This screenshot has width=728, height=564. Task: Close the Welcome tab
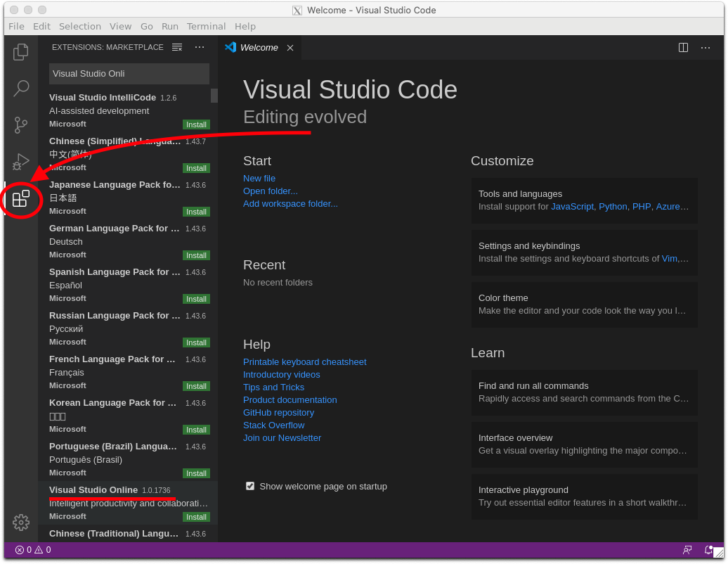[x=290, y=48]
